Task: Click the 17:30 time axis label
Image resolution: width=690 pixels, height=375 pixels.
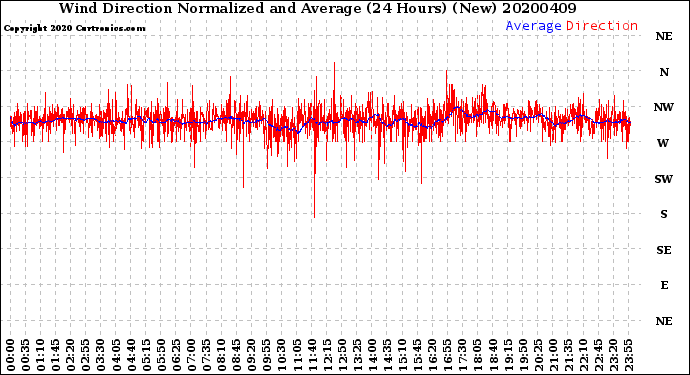Action: [x=463, y=355]
